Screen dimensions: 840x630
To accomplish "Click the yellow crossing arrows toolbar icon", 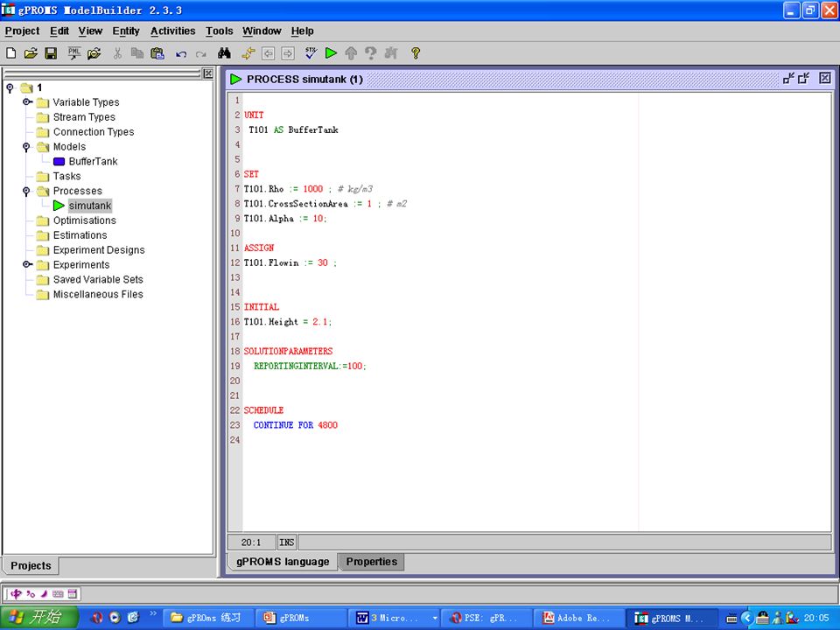I will tap(248, 53).
